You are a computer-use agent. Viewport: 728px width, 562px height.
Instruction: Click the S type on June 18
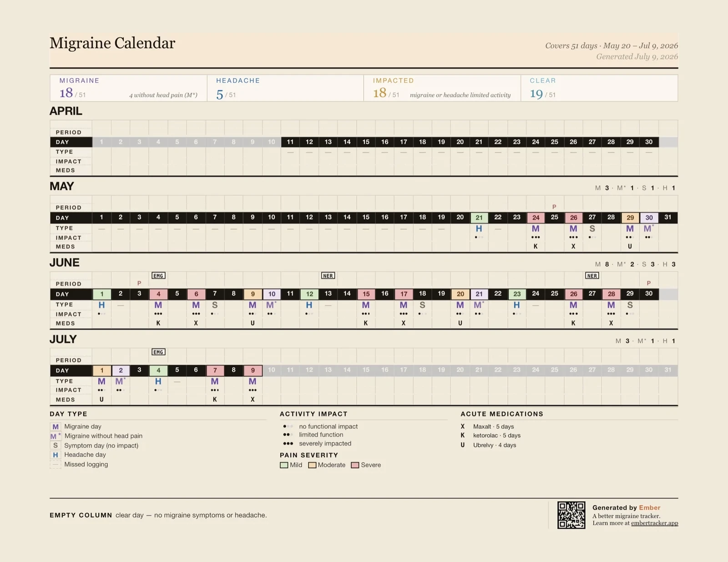point(422,305)
